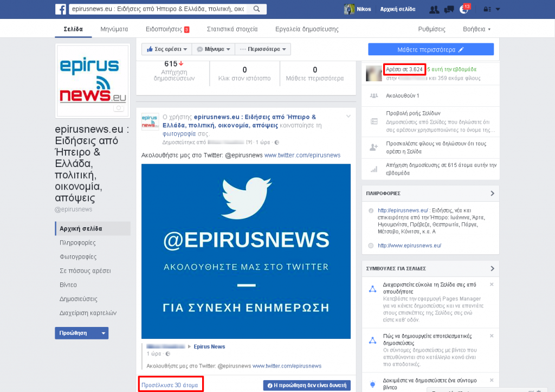The width and height of the screenshot is (555, 392).
Task: Open the post options chevron
Action: [349, 116]
